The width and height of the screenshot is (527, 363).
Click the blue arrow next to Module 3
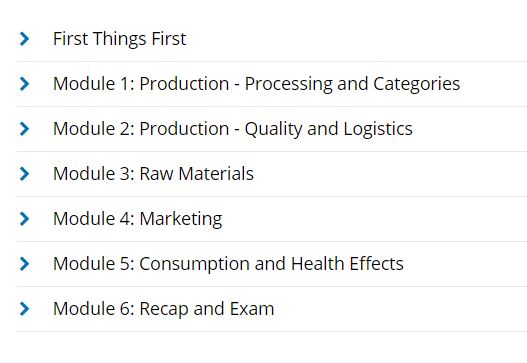click(24, 174)
